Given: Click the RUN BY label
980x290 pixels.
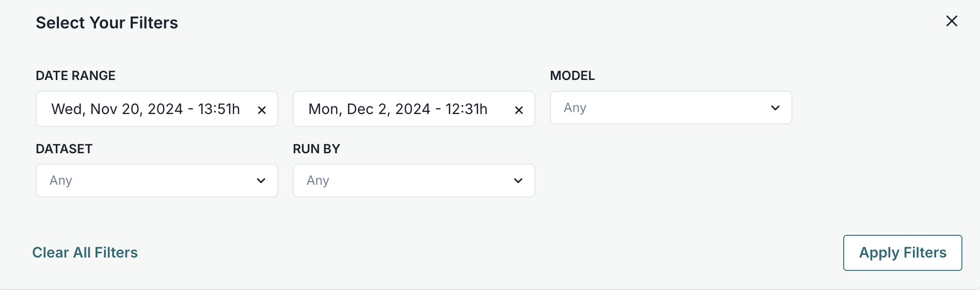Looking at the screenshot, I should [x=316, y=149].
